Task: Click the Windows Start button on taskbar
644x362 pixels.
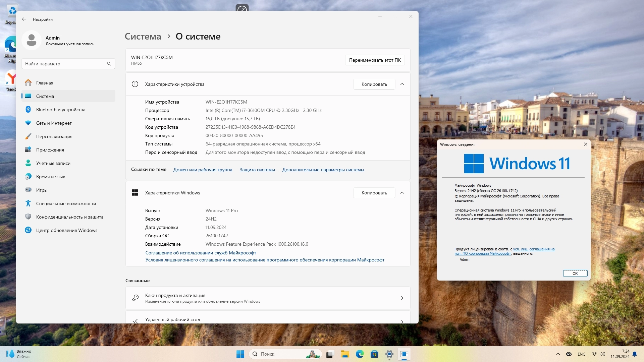Action: (x=240, y=354)
